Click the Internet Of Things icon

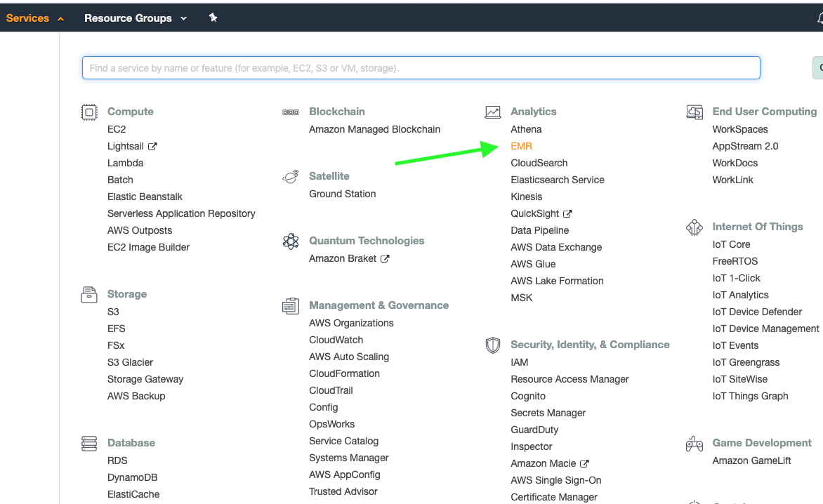(x=694, y=227)
